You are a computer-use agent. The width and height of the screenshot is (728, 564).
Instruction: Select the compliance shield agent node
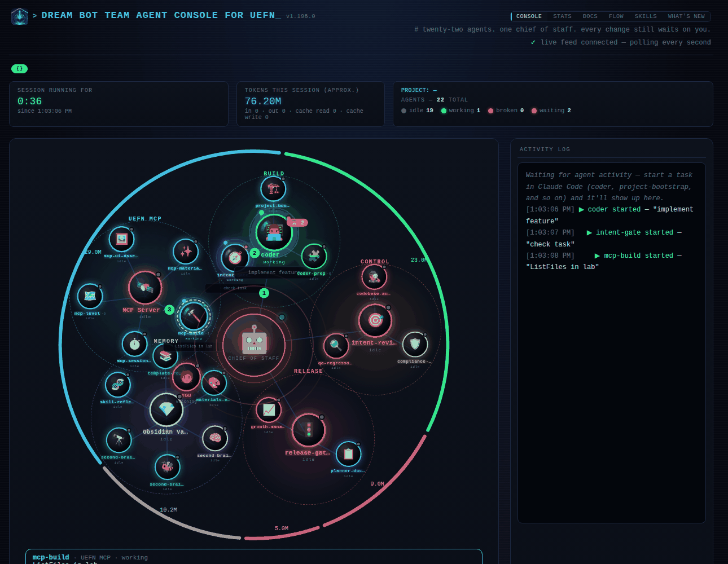(x=415, y=344)
